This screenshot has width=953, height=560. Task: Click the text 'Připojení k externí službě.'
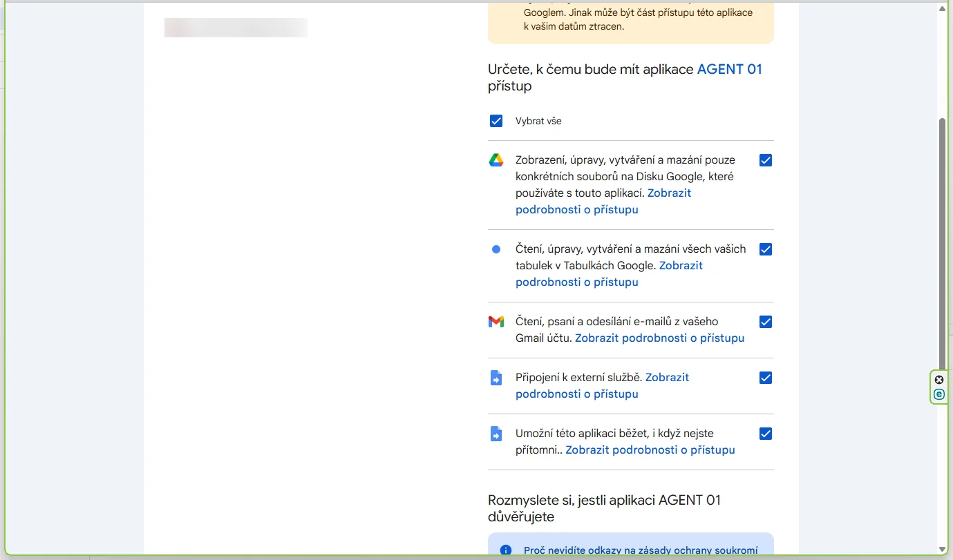click(x=579, y=378)
